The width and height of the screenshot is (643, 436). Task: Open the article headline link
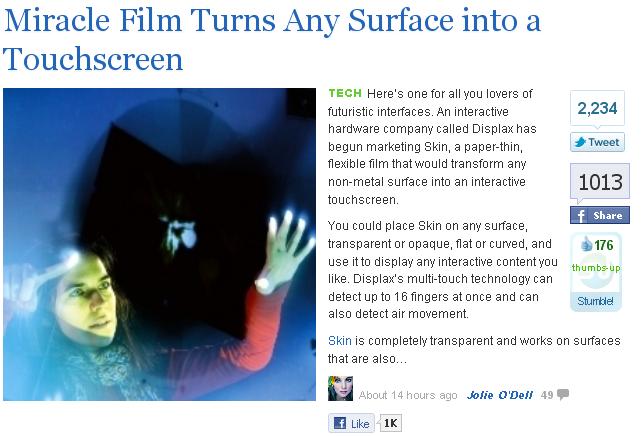(271, 39)
